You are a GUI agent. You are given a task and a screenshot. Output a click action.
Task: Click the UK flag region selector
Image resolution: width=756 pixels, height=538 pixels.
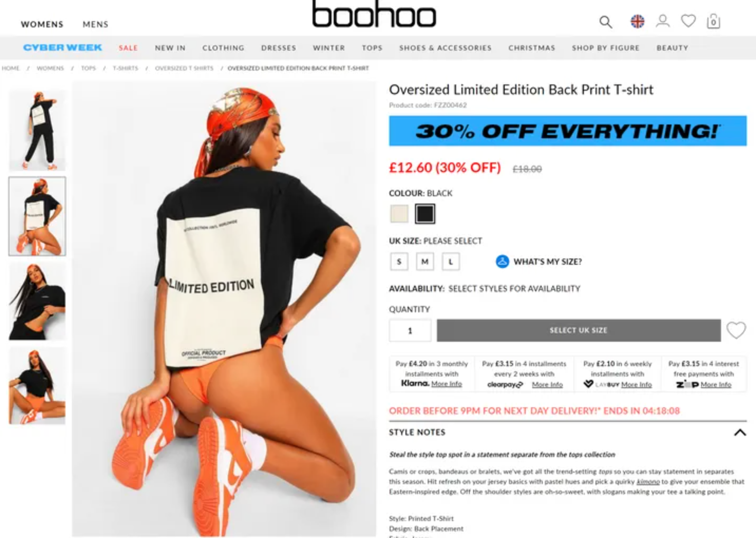637,21
